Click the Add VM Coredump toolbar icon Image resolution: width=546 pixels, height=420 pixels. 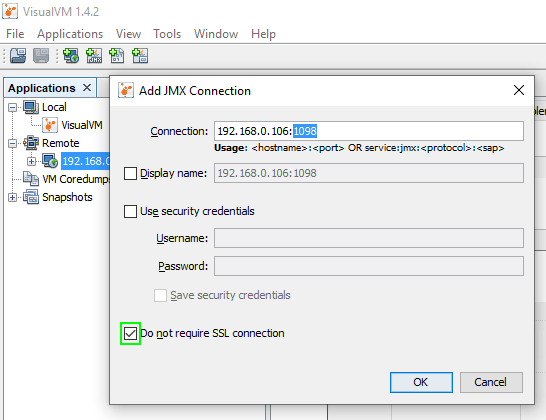[x=117, y=56]
